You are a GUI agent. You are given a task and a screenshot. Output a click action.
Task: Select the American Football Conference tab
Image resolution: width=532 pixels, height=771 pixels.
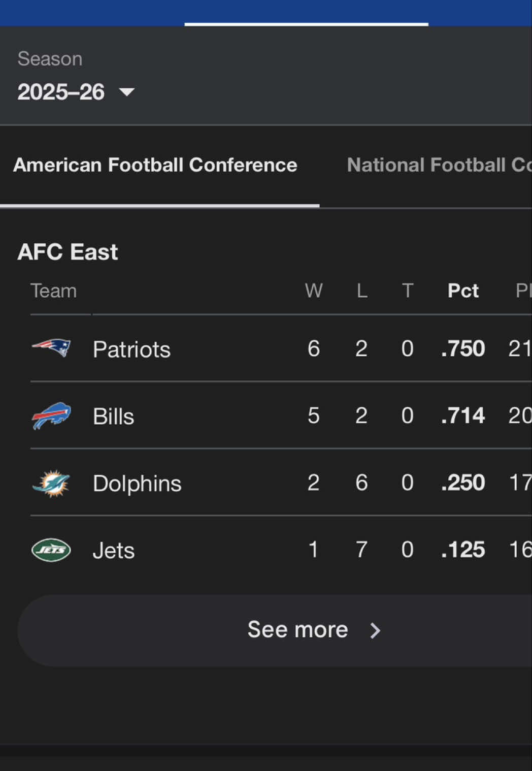156,165
